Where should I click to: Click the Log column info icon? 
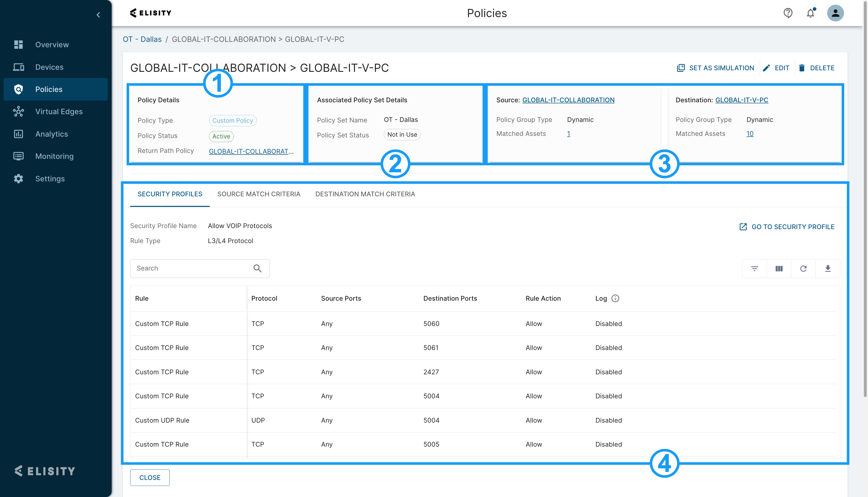pos(615,298)
